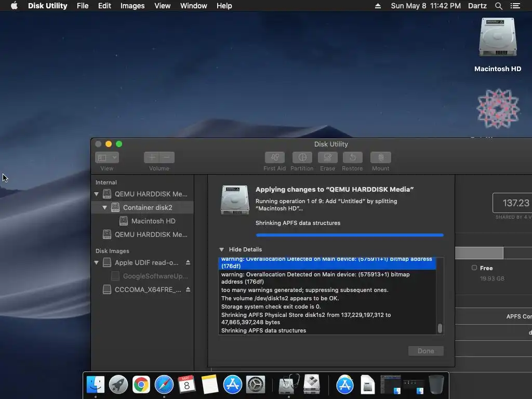This screenshot has width=532, height=399.
Task: Launch Google Chrome from the Dock
Action: (x=141, y=384)
